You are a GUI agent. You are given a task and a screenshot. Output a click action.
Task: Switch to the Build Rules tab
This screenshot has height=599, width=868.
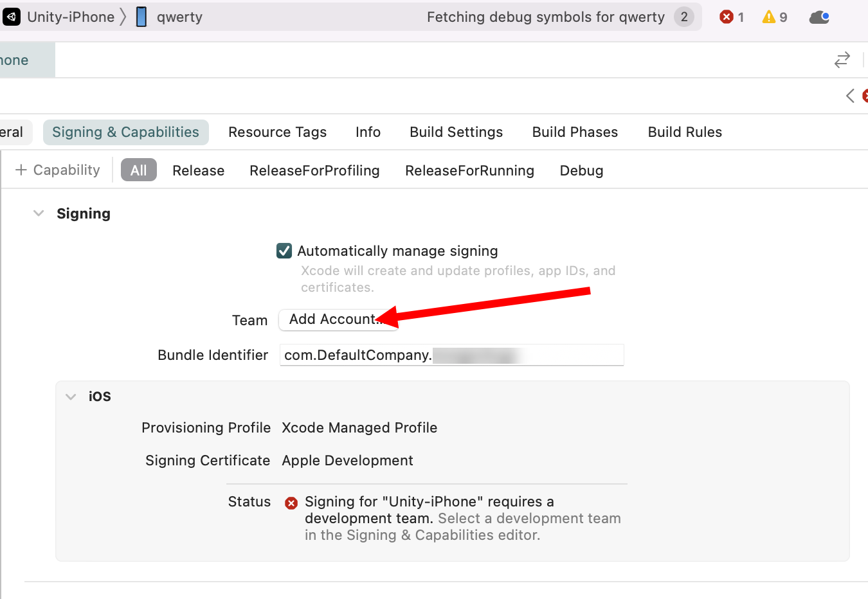point(685,132)
